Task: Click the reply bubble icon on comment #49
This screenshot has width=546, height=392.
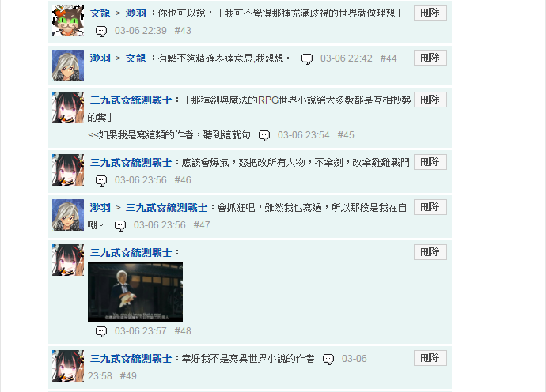Action: [x=328, y=359]
